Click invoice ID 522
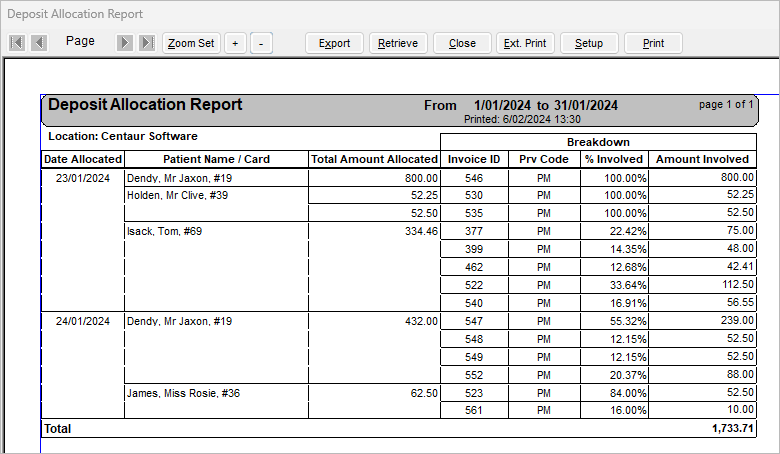The height and width of the screenshot is (454, 780). coord(474,285)
